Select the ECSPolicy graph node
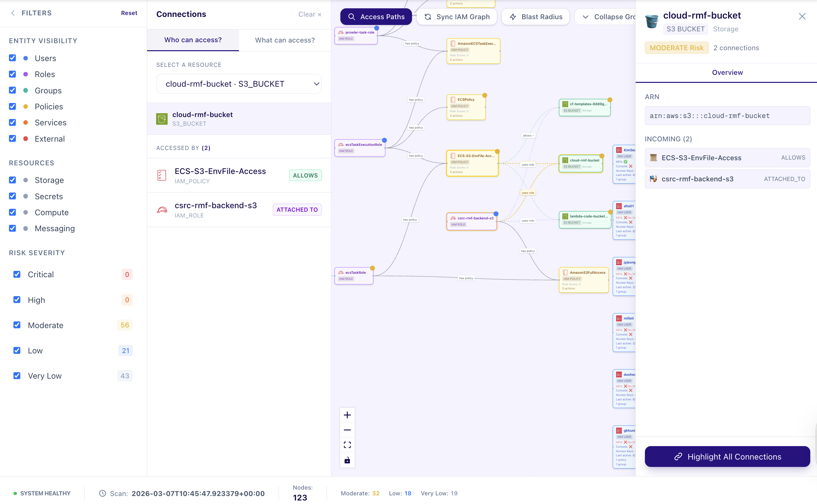The image size is (817, 504). (466, 107)
